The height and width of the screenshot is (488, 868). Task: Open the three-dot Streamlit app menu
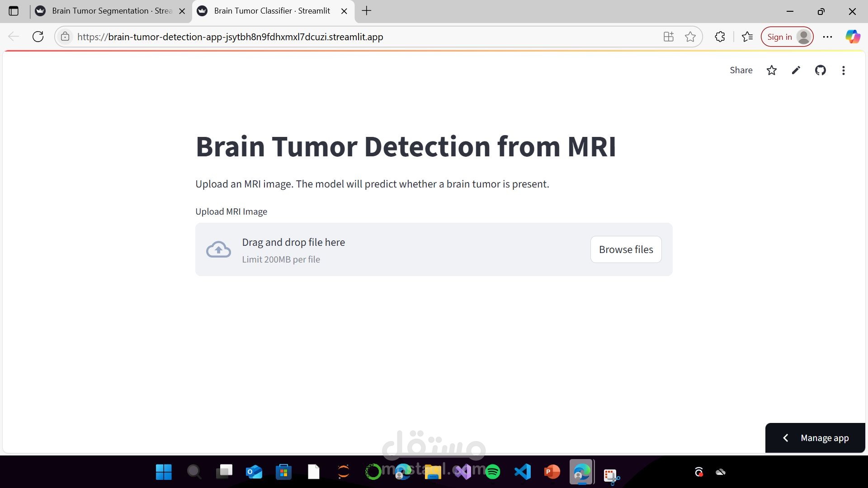point(843,70)
